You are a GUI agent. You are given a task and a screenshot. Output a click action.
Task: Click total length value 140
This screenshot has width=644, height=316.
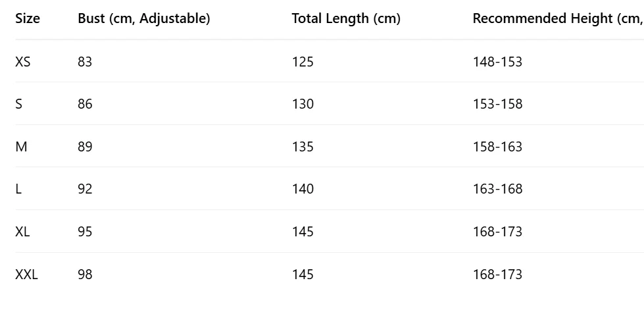303,189
